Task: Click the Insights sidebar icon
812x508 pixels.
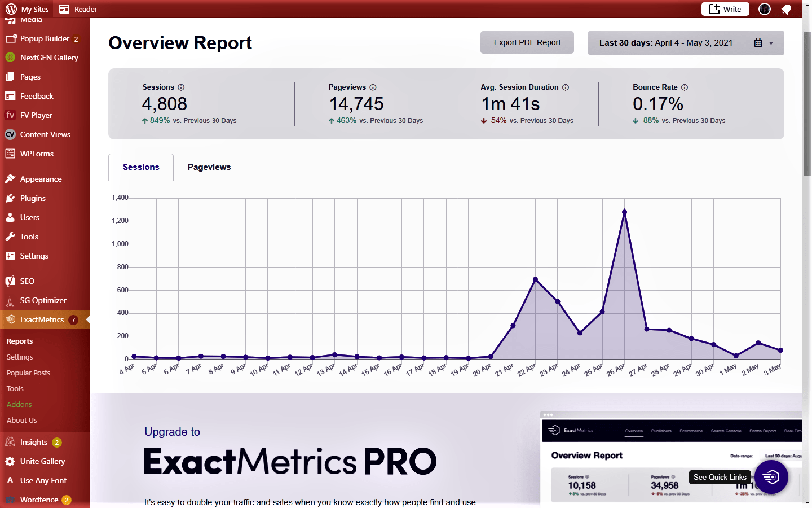Action: [x=10, y=442]
